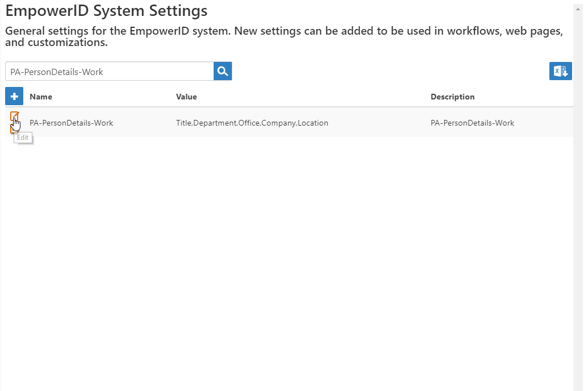The image size is (588, 391).
Task: Sort the grid by the Description column
Action: coord(452,97)
